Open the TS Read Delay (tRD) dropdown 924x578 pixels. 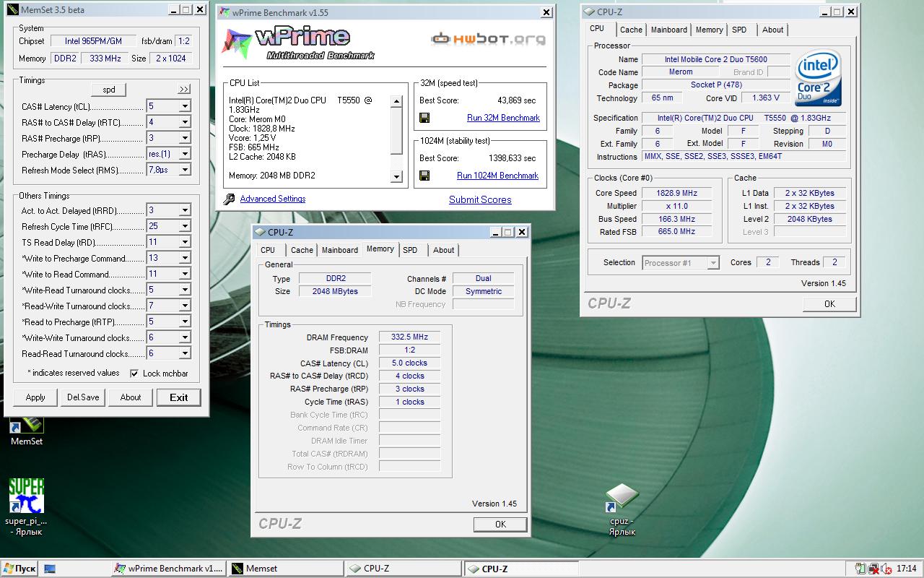point(185,242)
